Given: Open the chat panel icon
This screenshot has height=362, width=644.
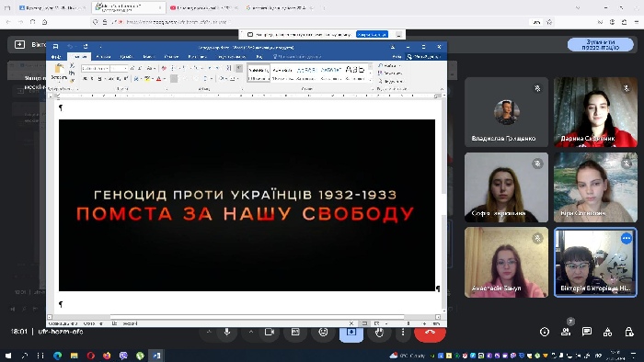Looking at the screenshot, I should coord(587,332).
